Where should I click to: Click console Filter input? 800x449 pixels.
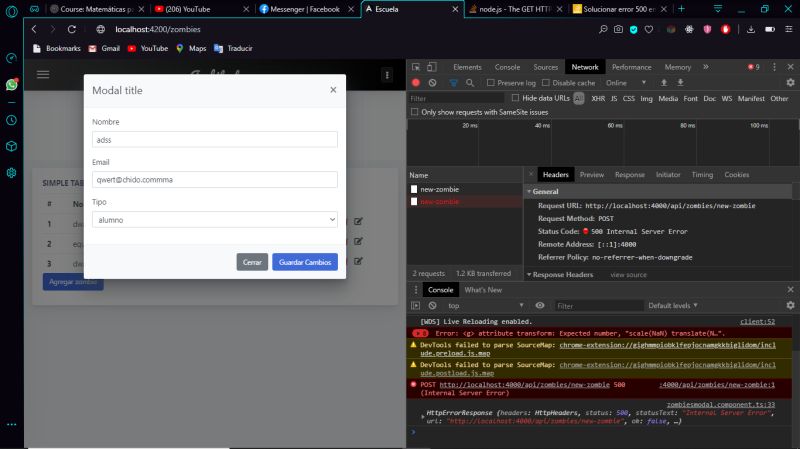(x=597, y=305)
